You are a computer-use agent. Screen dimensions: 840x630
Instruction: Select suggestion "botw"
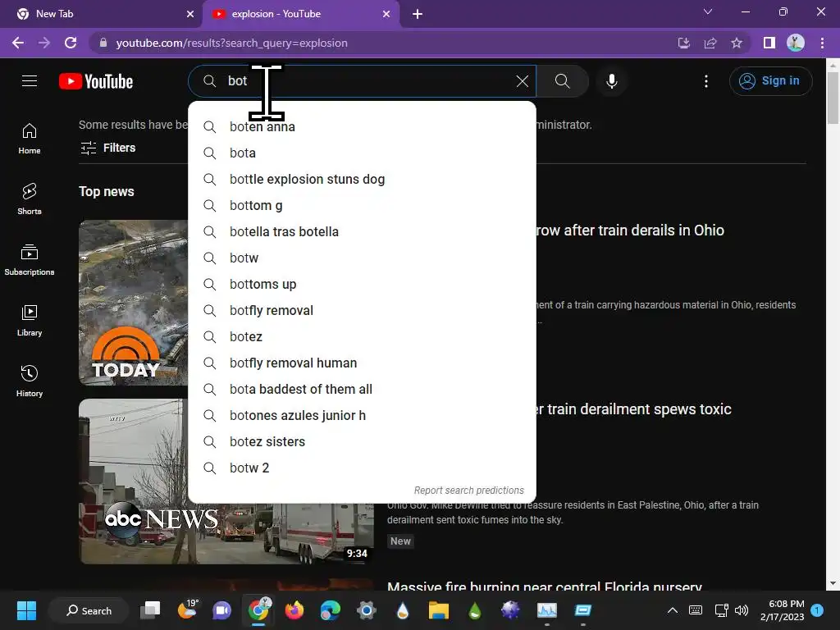pyautogui.click(x=362, y=258)
